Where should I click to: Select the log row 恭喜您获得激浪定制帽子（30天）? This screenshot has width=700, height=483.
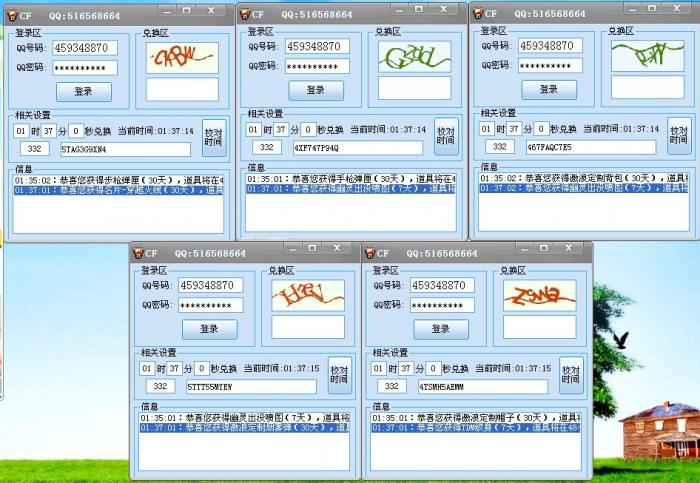pos(476,418)
